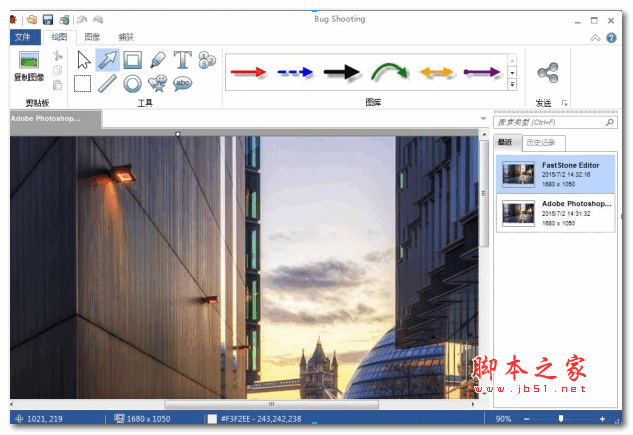Image resolution: width=633 pixels, height=435 pixels.
Task: Click the 90% zoom level value
Action: [503, 419]
